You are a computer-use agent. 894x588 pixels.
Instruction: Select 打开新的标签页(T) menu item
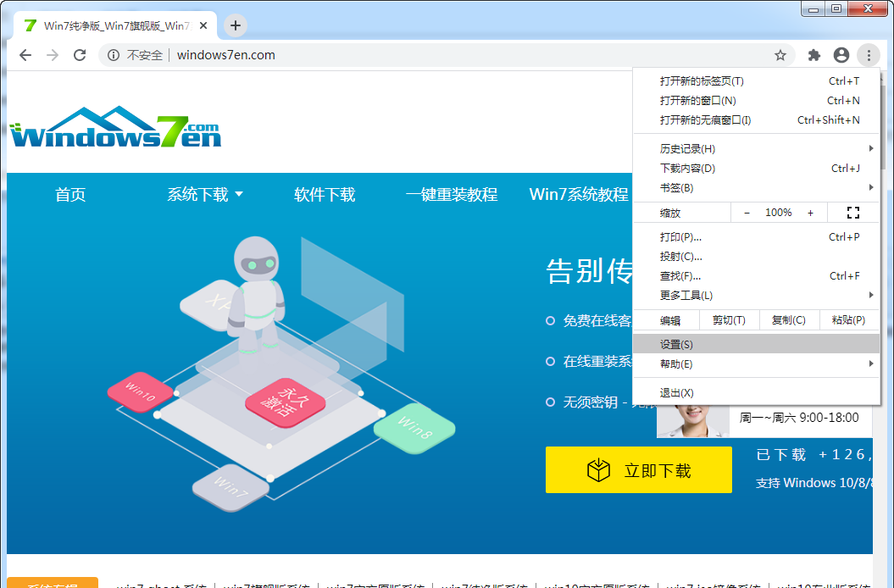756,81
